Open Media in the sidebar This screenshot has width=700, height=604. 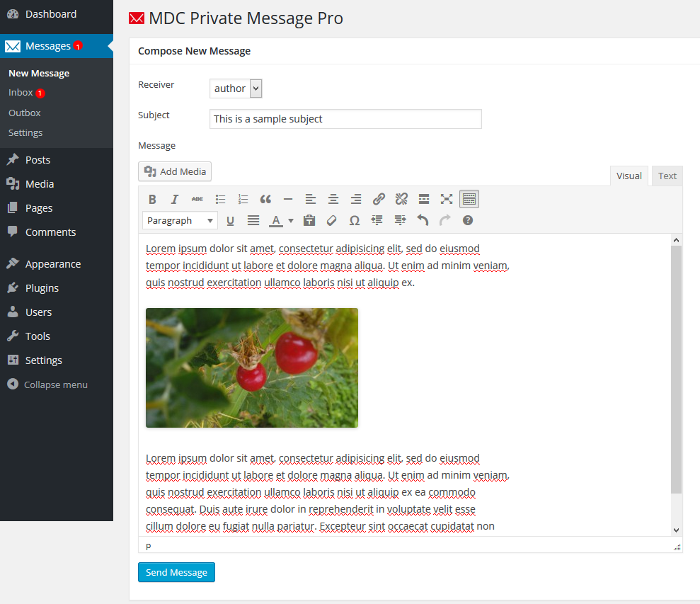point(56,184)
